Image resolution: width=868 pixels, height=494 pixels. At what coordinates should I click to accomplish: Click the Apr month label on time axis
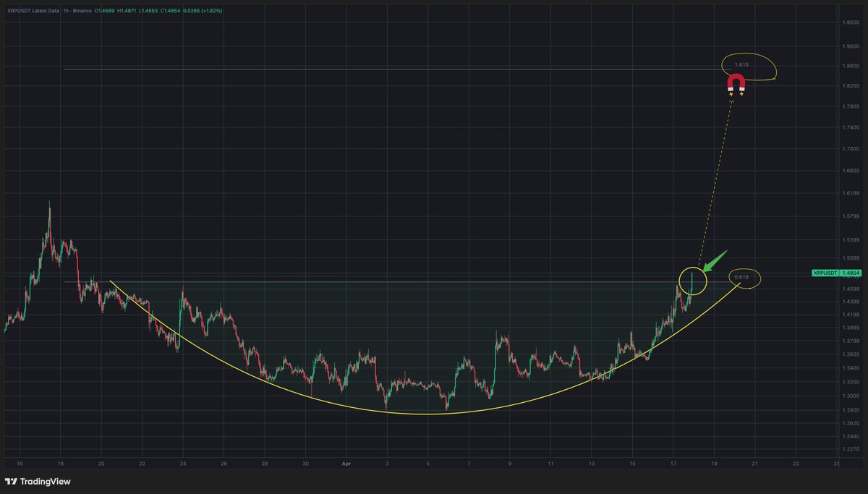[x=346, y=463]
